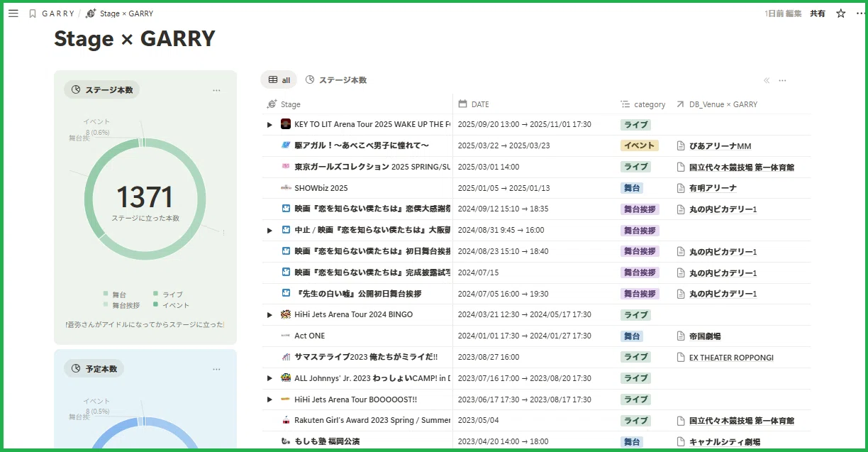Toggle 舞台 legend swatch in chart
The height and width of the screenshot is (452, 868).
(106, 294)
